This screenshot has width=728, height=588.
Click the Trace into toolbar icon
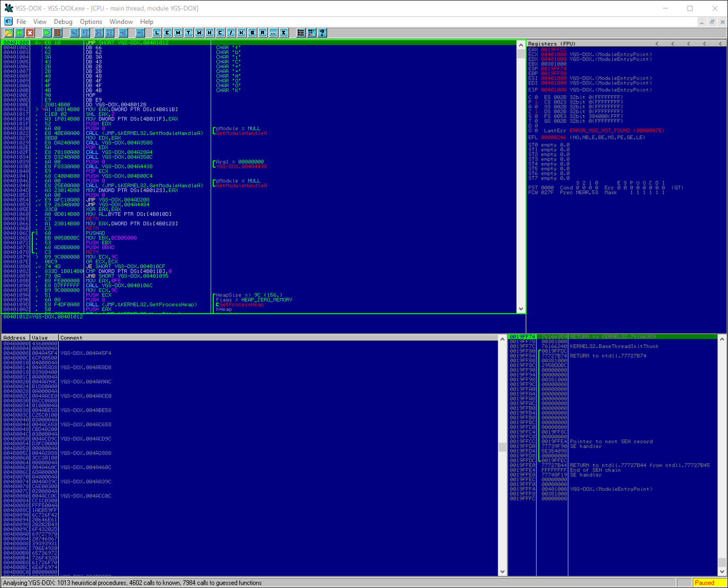coord(98,33)
